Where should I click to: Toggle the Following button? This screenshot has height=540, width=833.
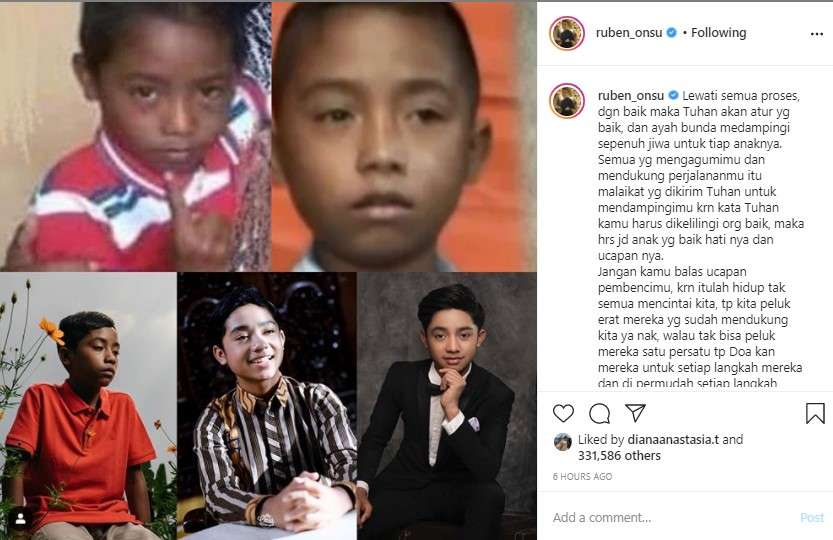coord(718,32)
